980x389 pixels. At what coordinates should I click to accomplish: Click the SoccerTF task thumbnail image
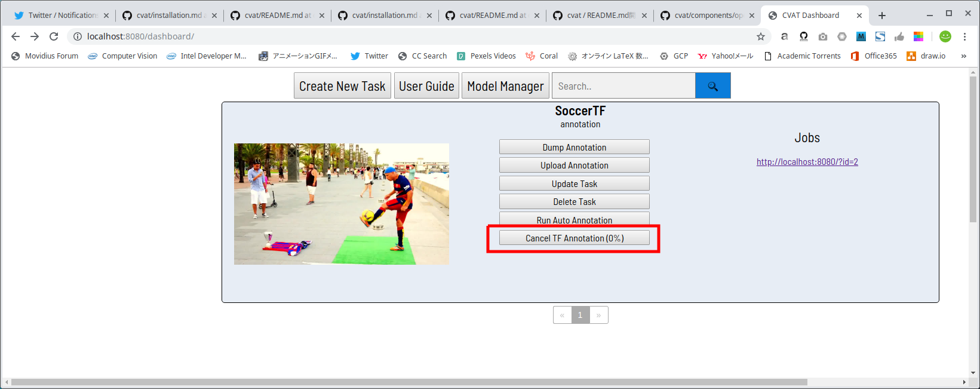tap(342, 204)
